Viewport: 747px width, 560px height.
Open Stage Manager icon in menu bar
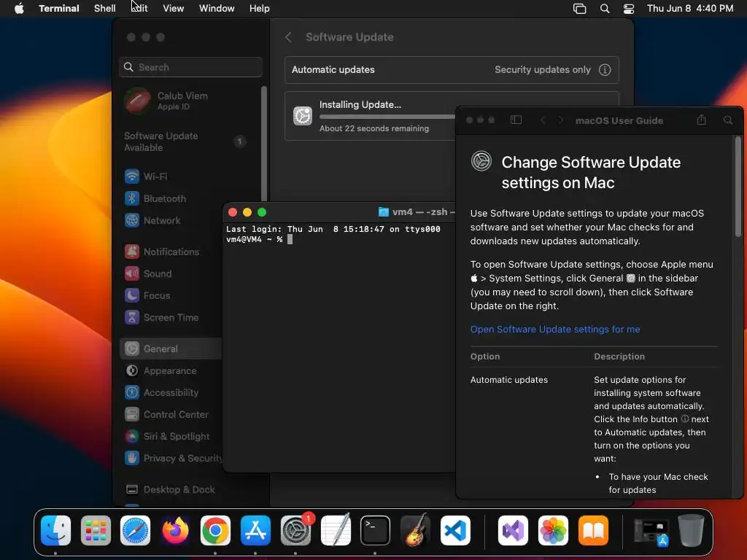pyautogui.click(x=579, y=9)
